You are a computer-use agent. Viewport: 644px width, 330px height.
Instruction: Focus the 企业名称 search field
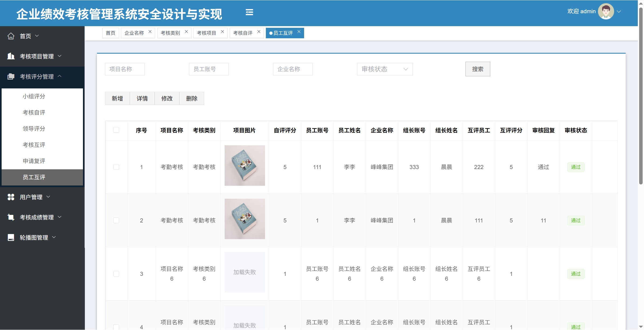293,69
